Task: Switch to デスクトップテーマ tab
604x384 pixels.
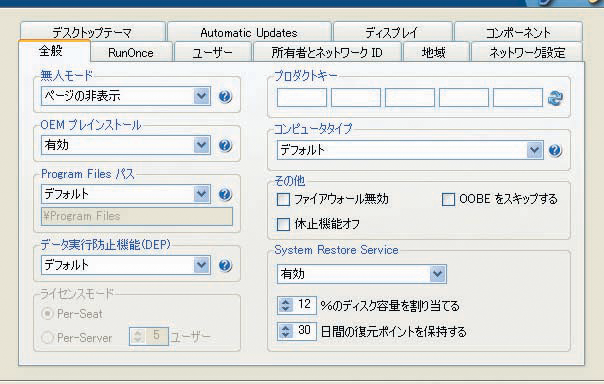Action: pyautogui.click(x=92, y=32)
